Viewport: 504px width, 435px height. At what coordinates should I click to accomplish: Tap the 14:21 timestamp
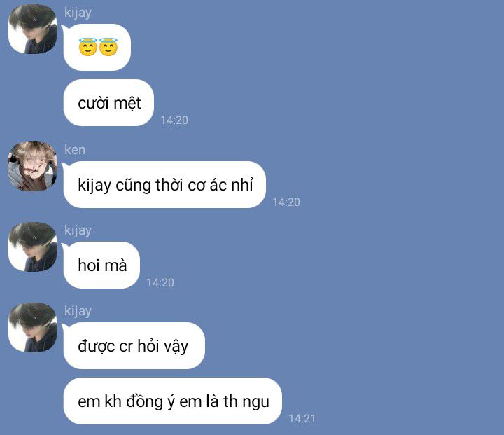click(x=302, y=419)
